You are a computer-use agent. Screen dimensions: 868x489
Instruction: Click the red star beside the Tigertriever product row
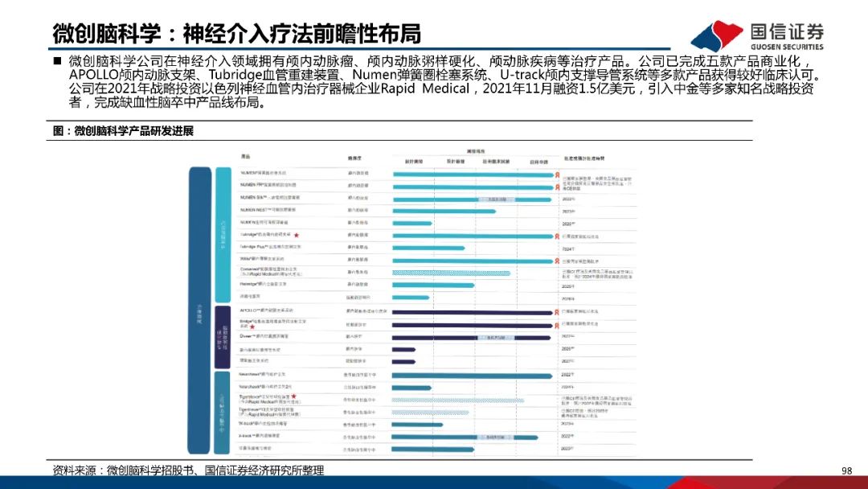(294, 397)
